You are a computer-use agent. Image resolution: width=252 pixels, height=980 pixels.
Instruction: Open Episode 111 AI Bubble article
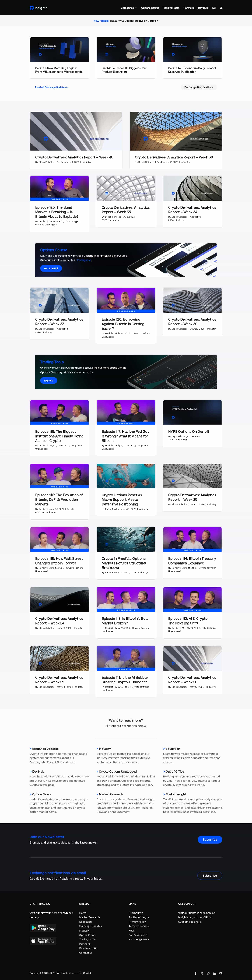click(124, 679)
